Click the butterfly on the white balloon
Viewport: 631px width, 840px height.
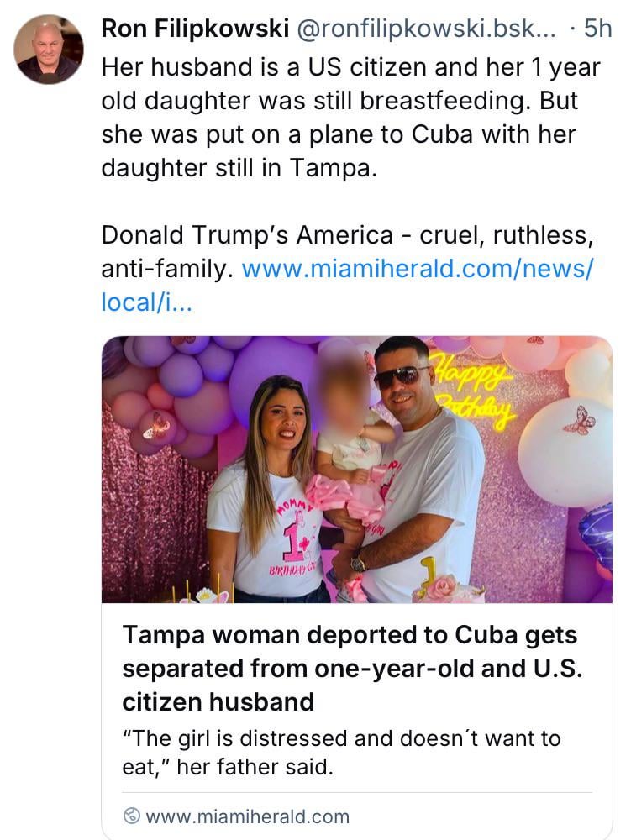580,420
